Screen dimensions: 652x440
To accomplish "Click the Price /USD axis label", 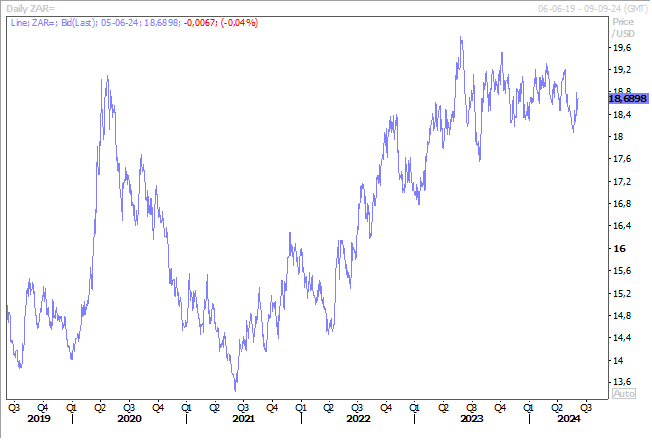I will (x=622, y=25).
